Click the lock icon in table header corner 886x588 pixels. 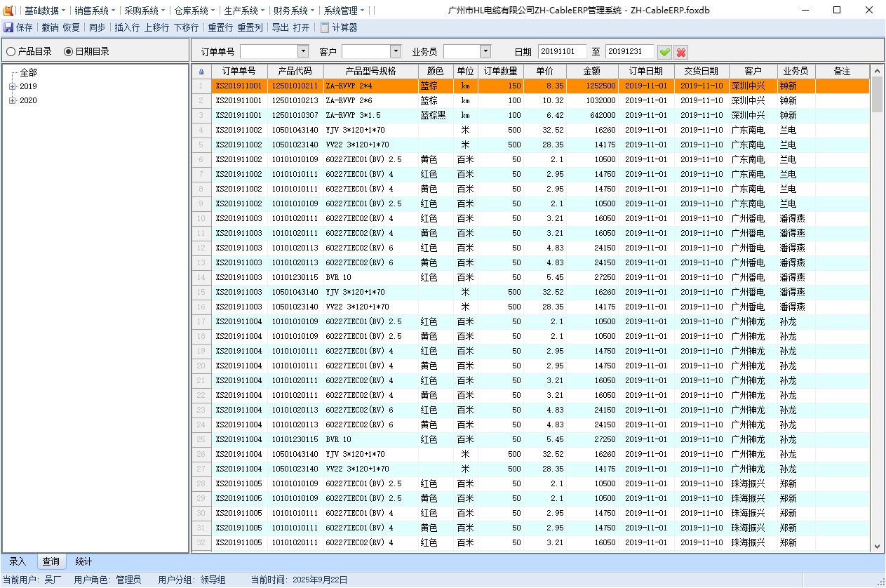(x=201, y=72)
